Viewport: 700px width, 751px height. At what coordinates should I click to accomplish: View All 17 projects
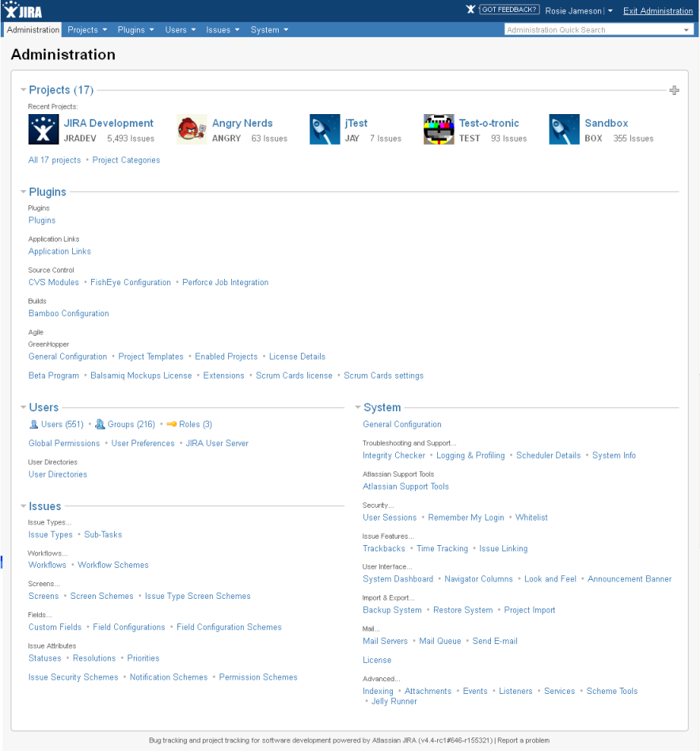[x=55, y=160]
